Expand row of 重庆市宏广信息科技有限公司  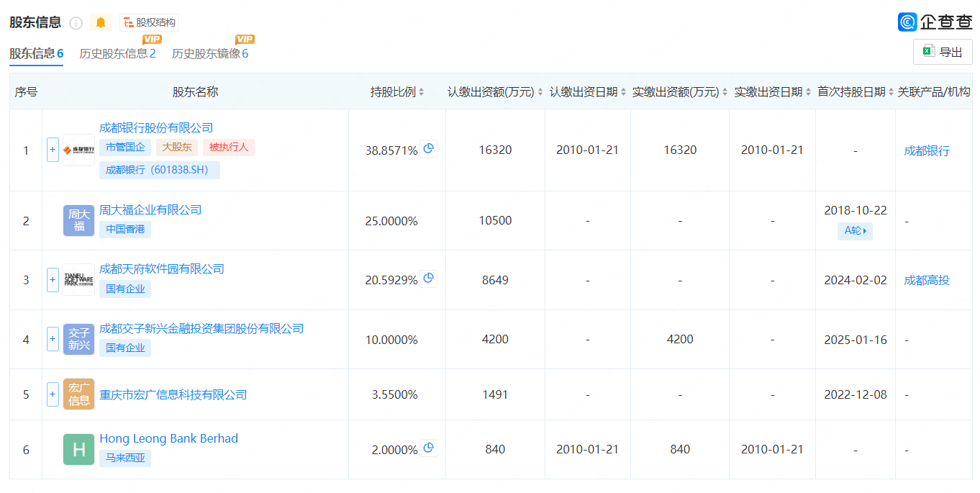click(53, 394)
